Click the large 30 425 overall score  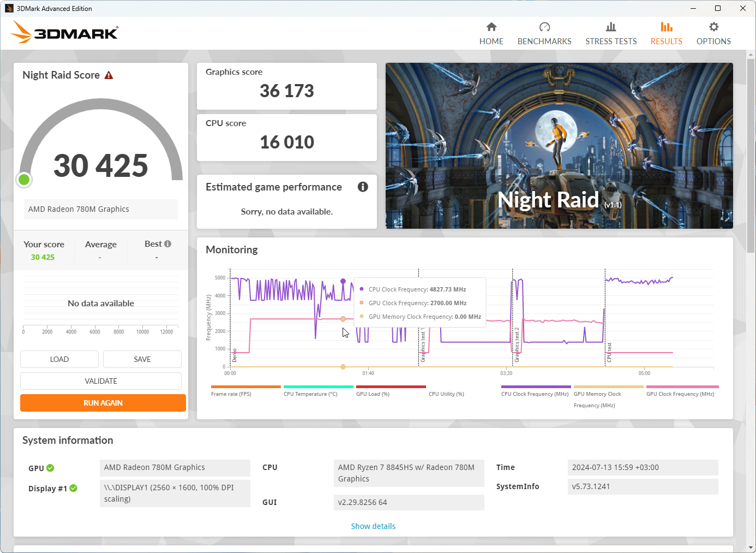101,165
